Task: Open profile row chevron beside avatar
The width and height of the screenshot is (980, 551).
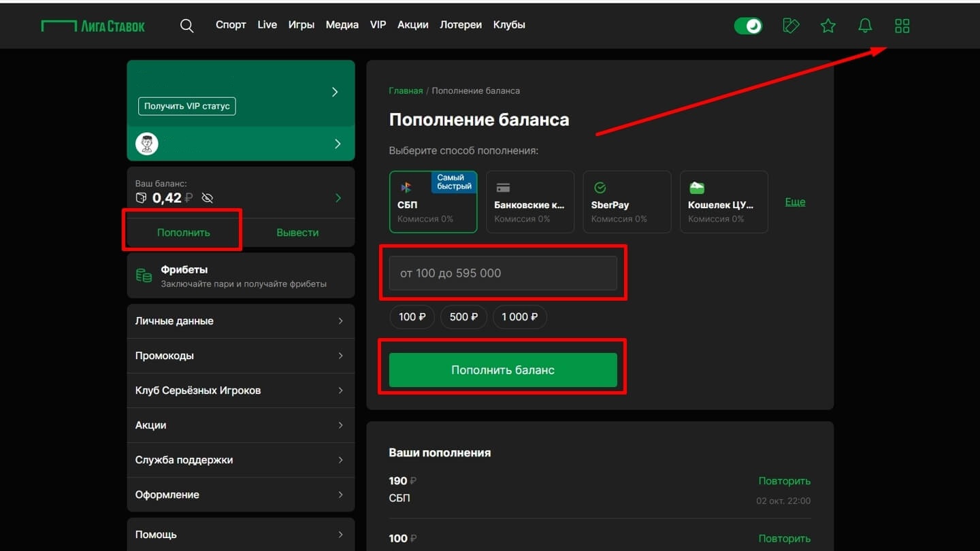Action: [338, 144]
